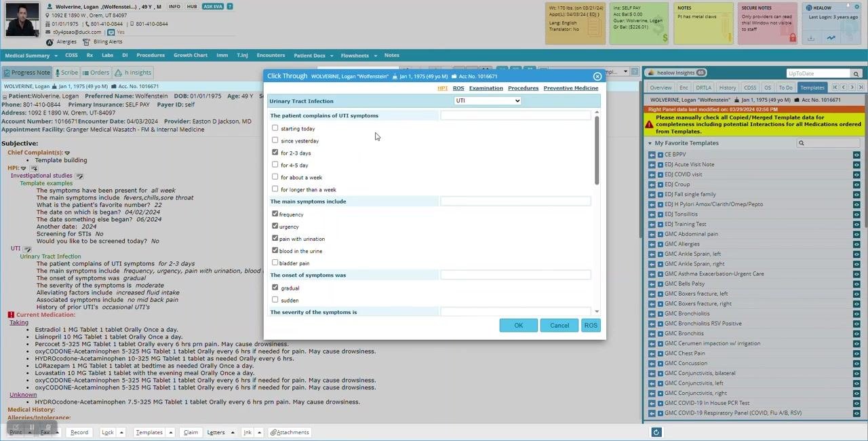Screen dimensions: 868x441
Task: Click the favorite templates search box
Action: pyautogui.click(x=828, y=143)
